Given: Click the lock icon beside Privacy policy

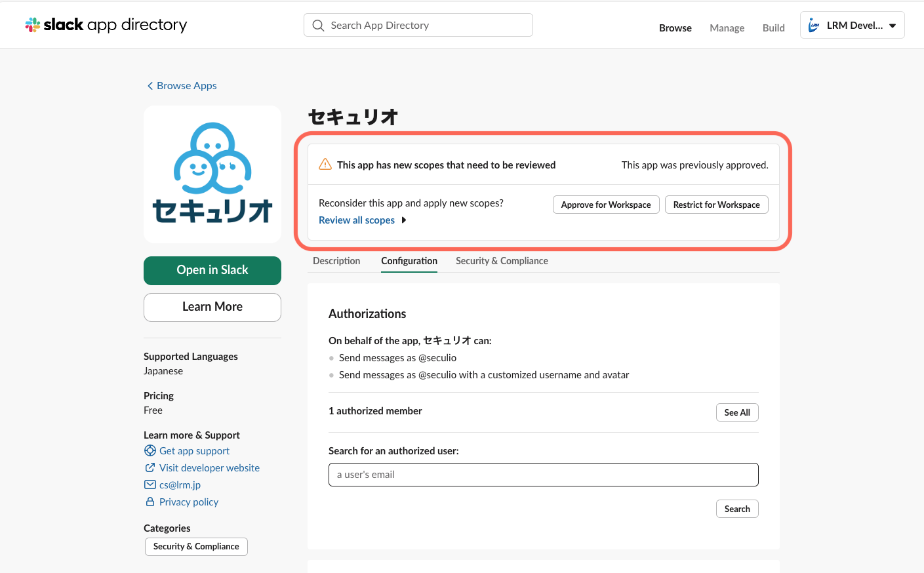Looking at the screenshot, I should (150, 502).
